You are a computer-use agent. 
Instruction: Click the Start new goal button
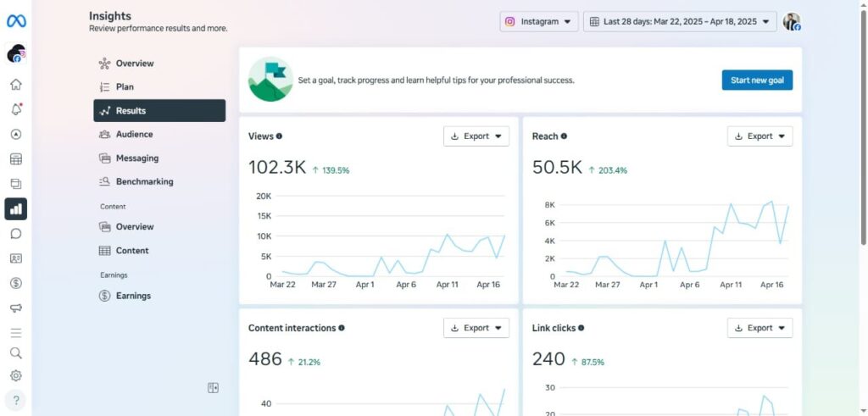(x=757, y=80)
